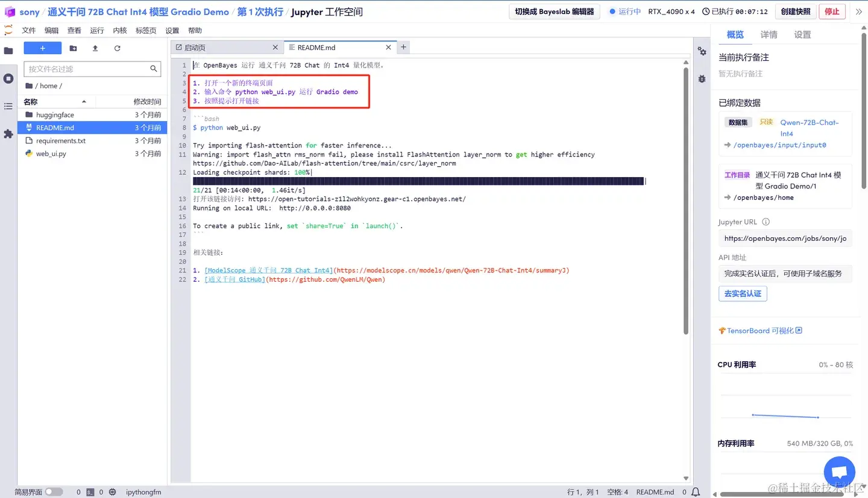Create a new folder in file browser
Image resolution: width=868 pixels, height=498 pixels.
pyautogui.click(x=74, y=48)
